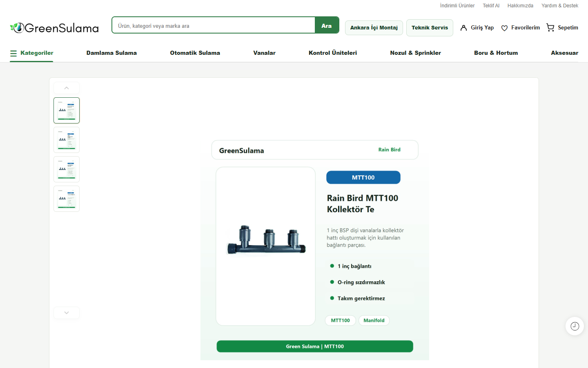This screenshot has width=588, height=368.
Task: Open the shopping cart icon
Action: tap(550, 27)
